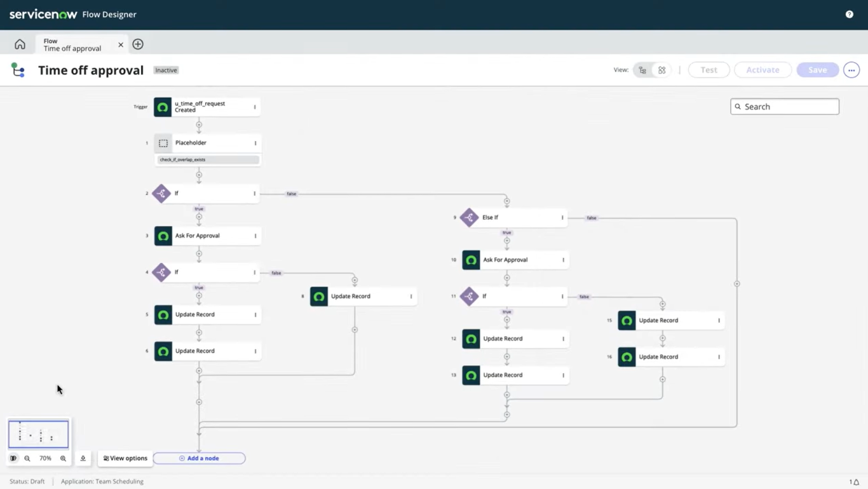The image size is (868, 489).
Task: Zoom in the canvas
Action: 63,459
